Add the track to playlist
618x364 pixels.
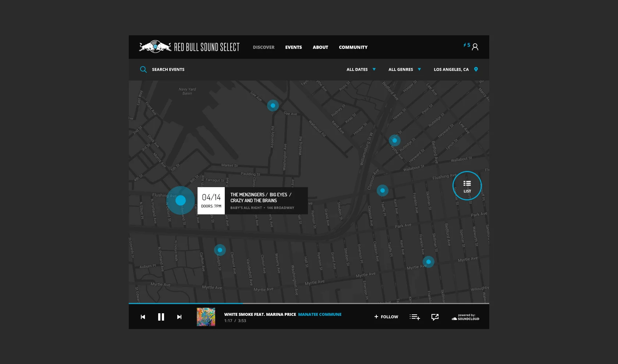[x=415, y=317]
